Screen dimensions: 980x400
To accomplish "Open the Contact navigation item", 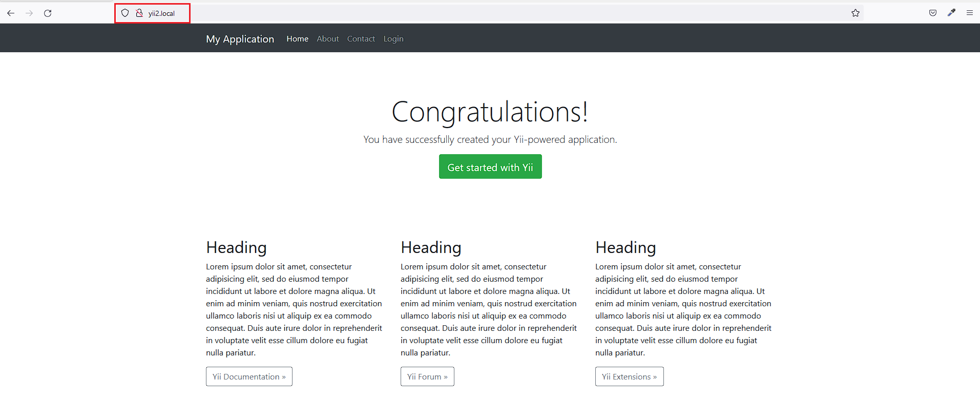I will (361, 39).
